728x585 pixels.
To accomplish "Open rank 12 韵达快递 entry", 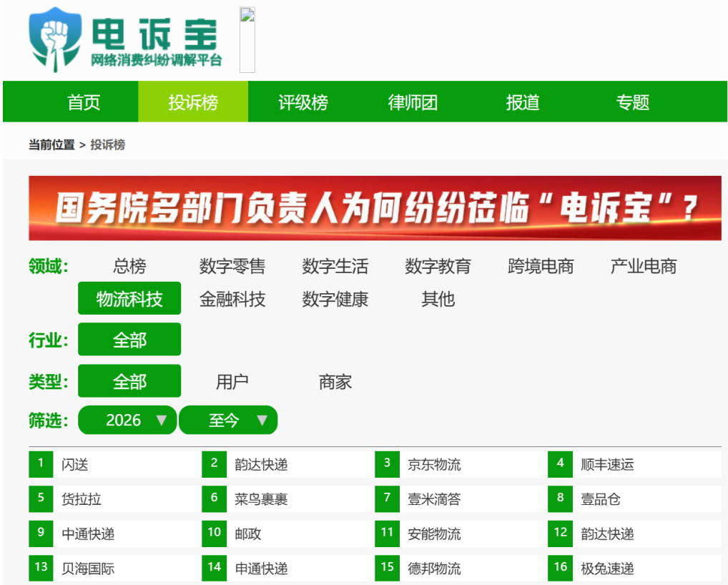I will 635,534.
